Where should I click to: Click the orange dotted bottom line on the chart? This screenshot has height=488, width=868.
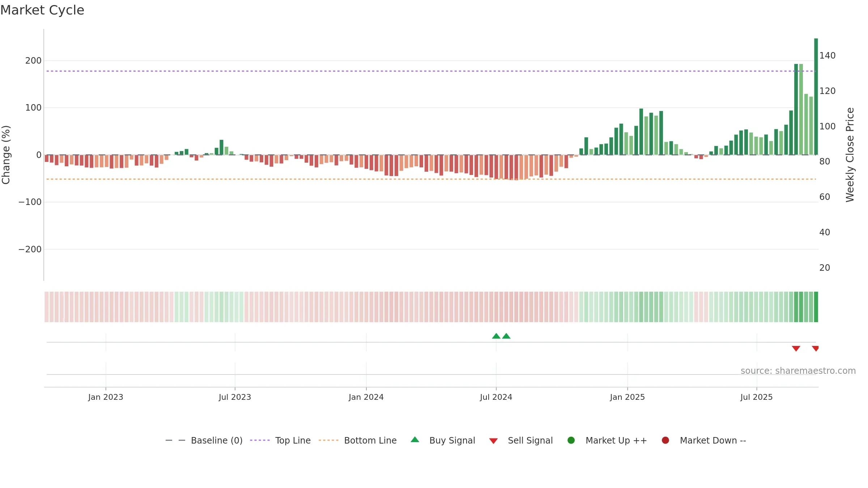point(431,179)
